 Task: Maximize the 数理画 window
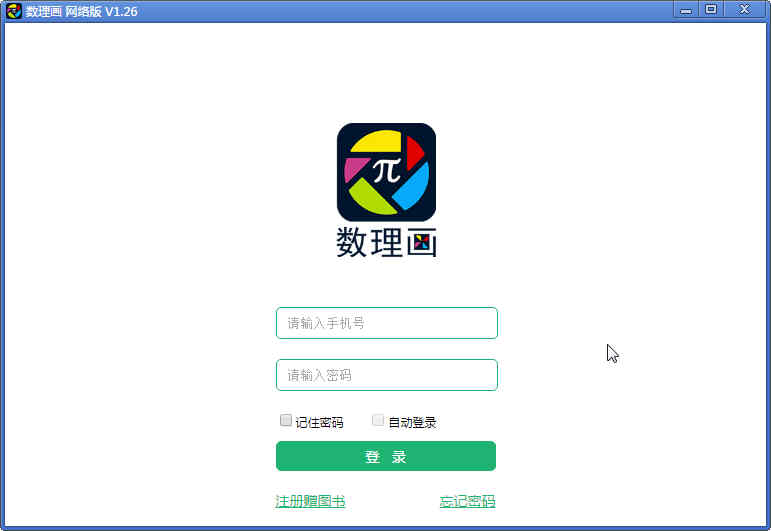(711, 10)
